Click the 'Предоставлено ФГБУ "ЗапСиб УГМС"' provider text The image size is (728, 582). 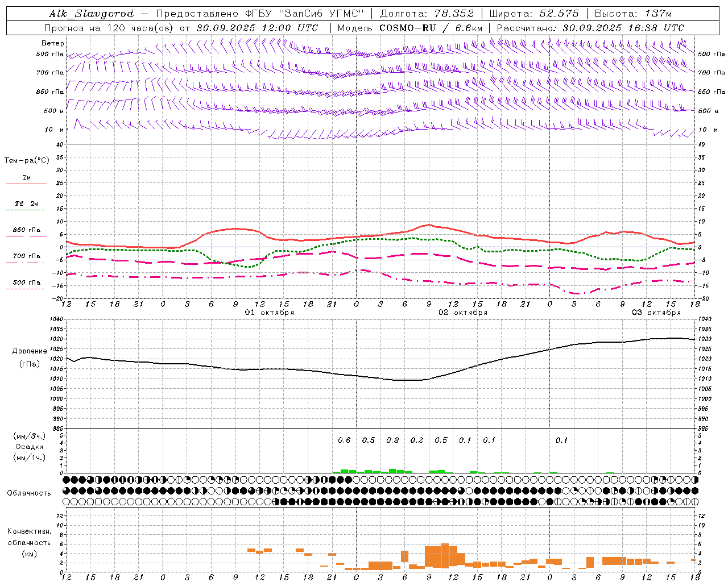pos(259,14)
